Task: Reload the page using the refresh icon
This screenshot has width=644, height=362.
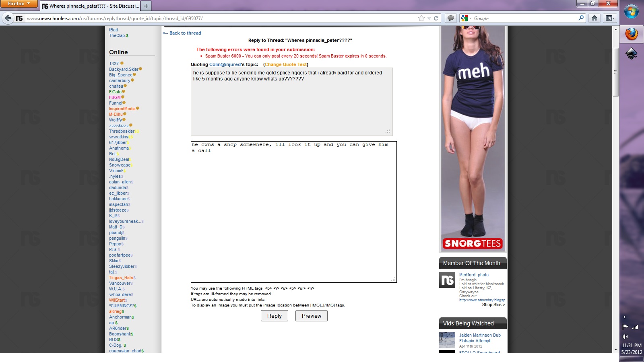Action: pyautogui.click(x=436, y=18)
